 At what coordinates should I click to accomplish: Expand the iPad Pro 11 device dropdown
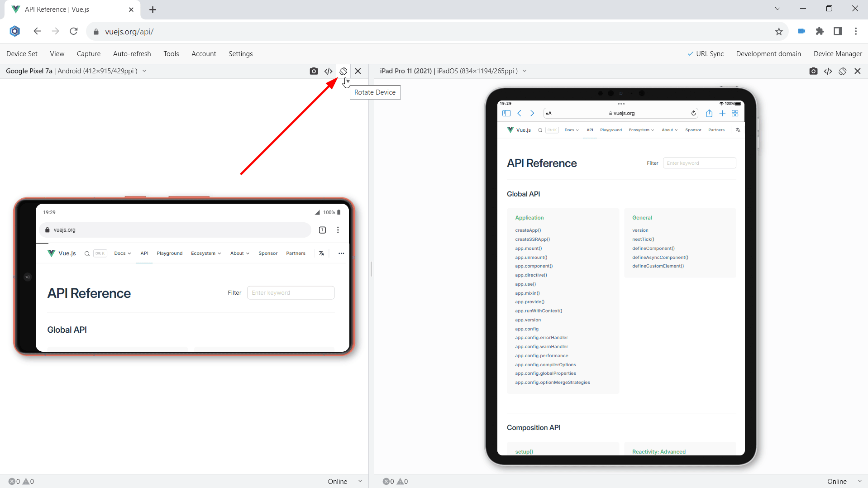[x=525, y=71]
